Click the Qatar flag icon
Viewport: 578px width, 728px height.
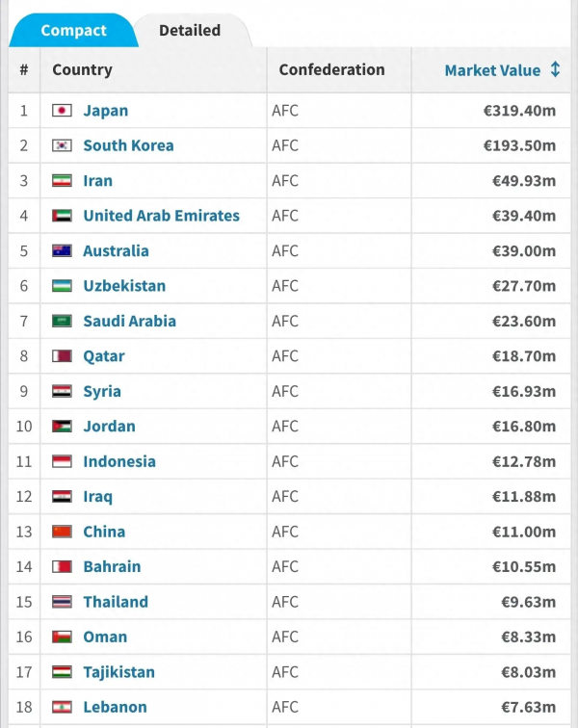click(62, 356)
